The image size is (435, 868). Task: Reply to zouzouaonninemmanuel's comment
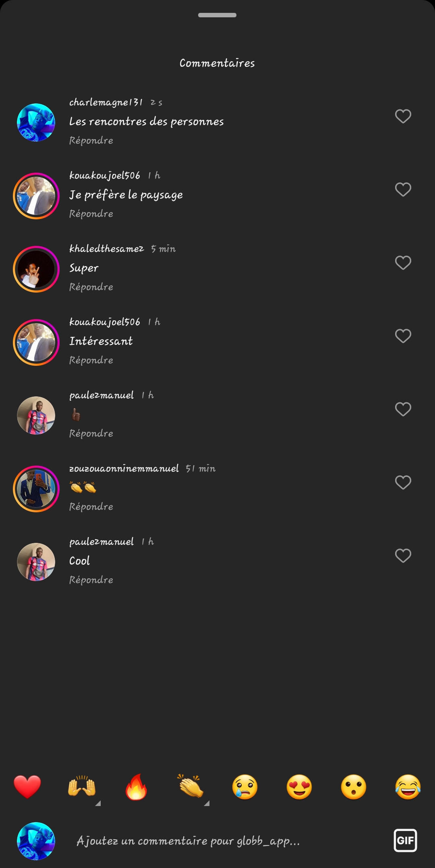point(91,507)
